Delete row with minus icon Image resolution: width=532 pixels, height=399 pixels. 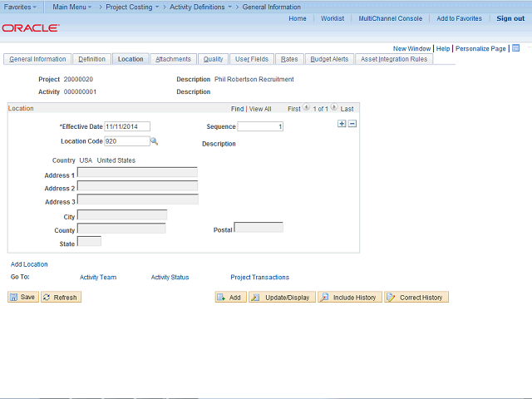point(352,124)
